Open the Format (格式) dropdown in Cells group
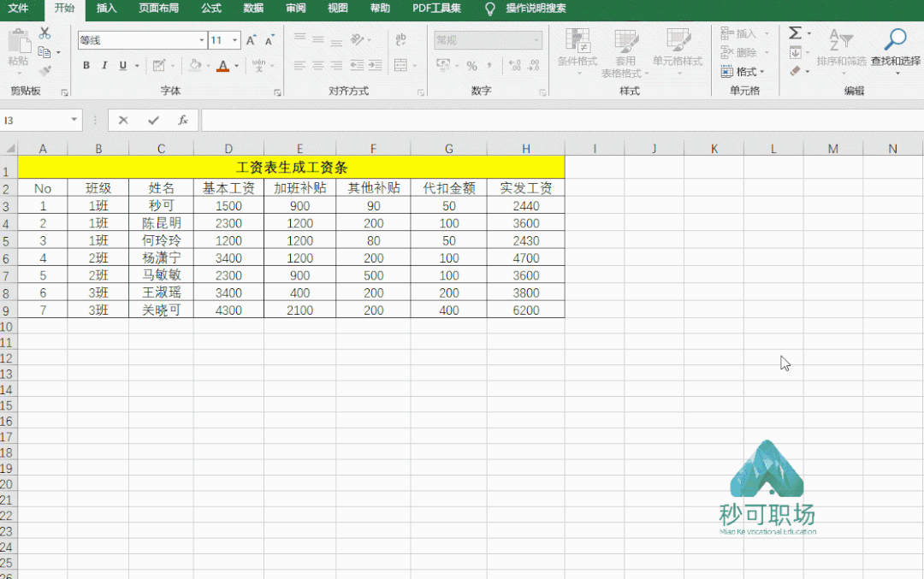This screenshot has height=579, width=924. [743, 72]
